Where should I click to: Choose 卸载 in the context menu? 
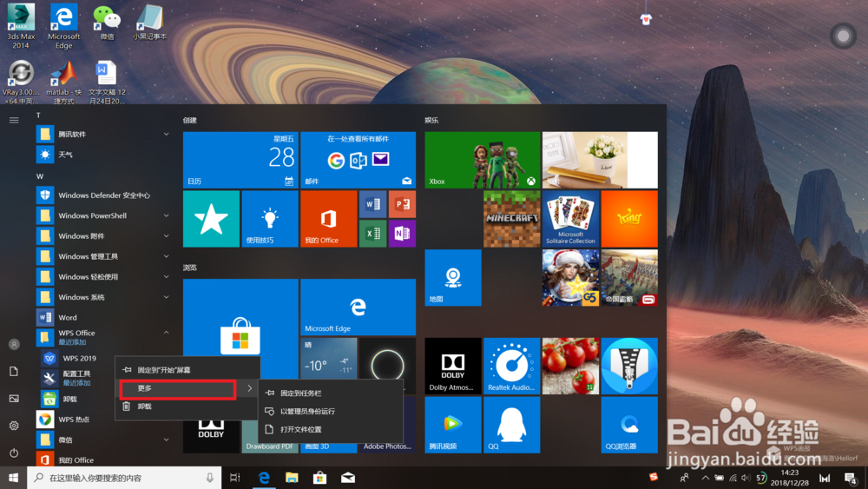[x=187, y=406]
